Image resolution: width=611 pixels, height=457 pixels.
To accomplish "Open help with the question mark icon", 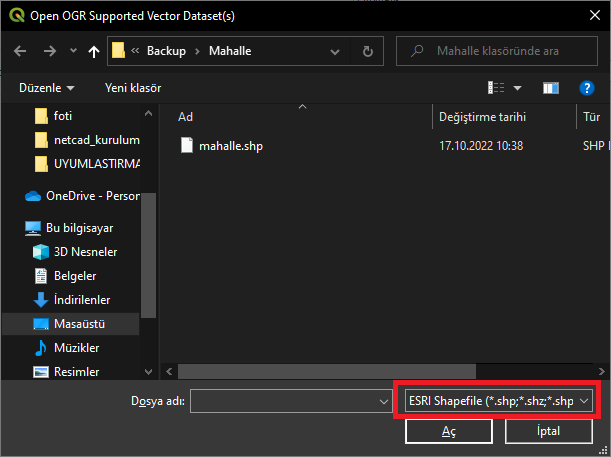I will [586, 88].
